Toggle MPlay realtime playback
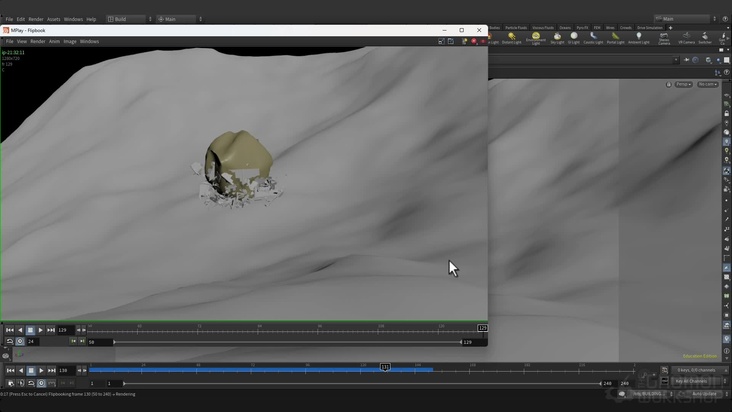This screenshot has width=732, height=412. click(x=20, y=342)
